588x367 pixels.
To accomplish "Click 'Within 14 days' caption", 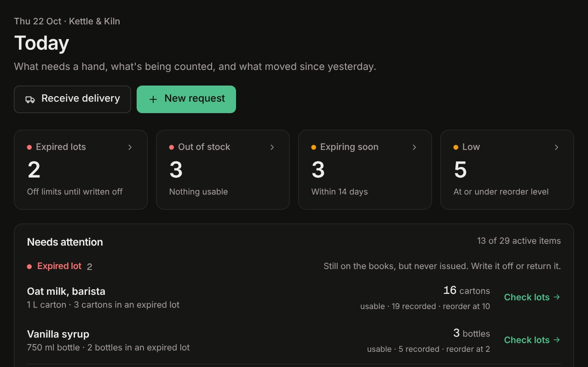I will (340, 192).
